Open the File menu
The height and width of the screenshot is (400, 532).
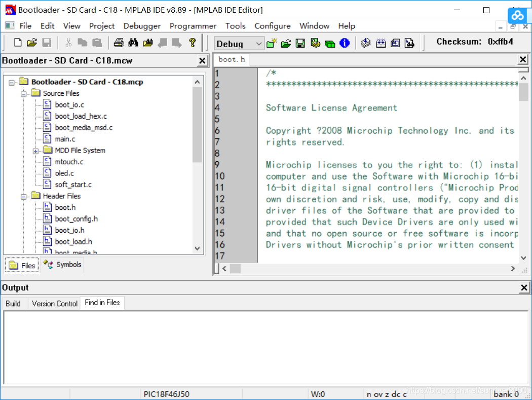[x=25, y=26]
